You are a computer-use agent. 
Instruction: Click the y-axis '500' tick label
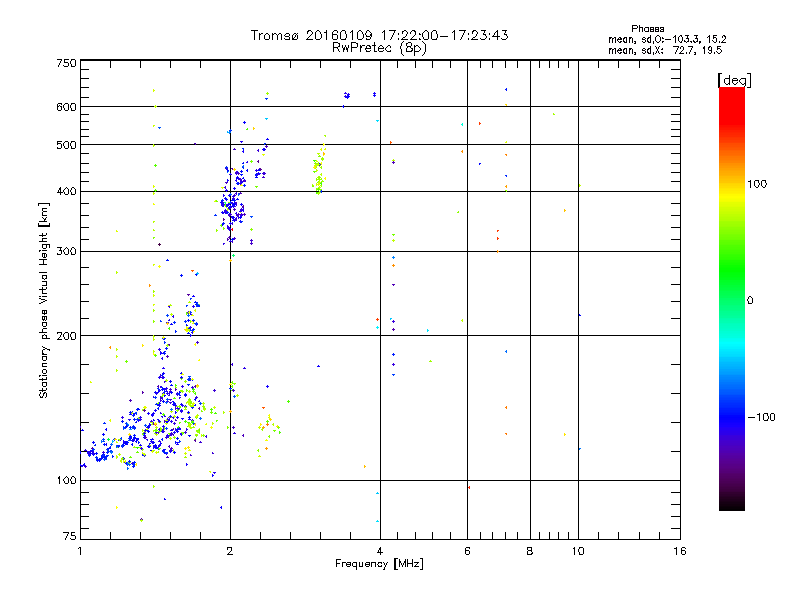[66, 145]
